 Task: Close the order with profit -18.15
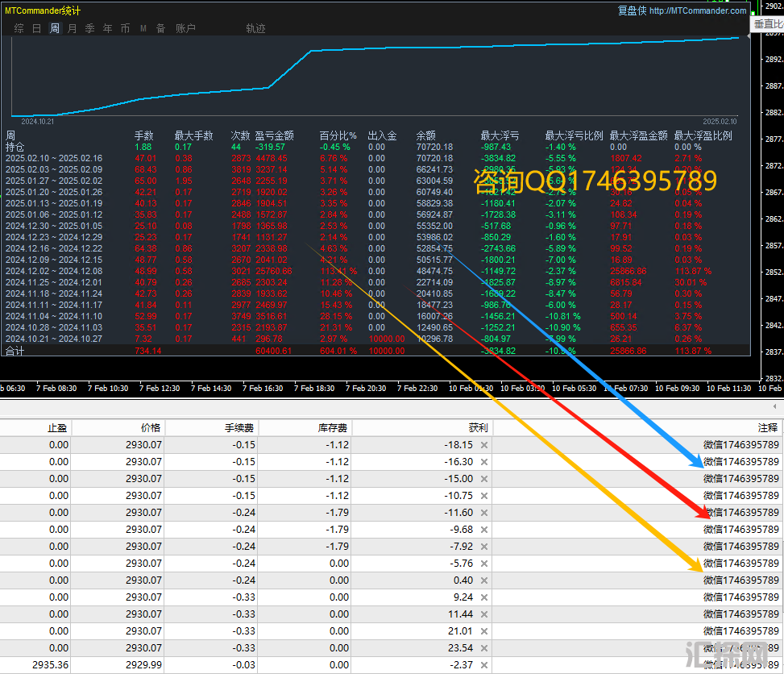coord(484,445)
